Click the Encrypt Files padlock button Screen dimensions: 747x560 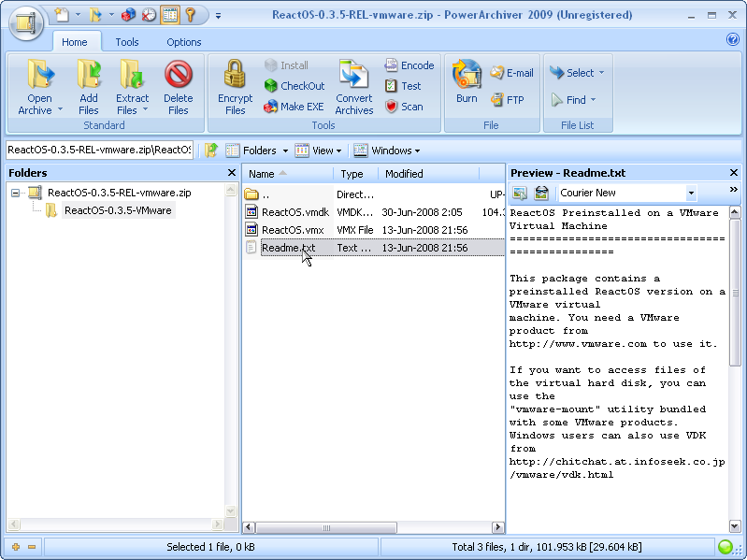coord(235,87)
